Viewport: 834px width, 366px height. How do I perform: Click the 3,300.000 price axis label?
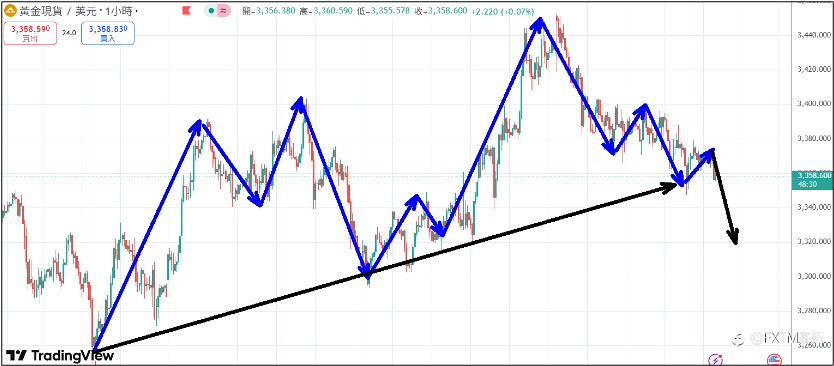tap(813, 277)
